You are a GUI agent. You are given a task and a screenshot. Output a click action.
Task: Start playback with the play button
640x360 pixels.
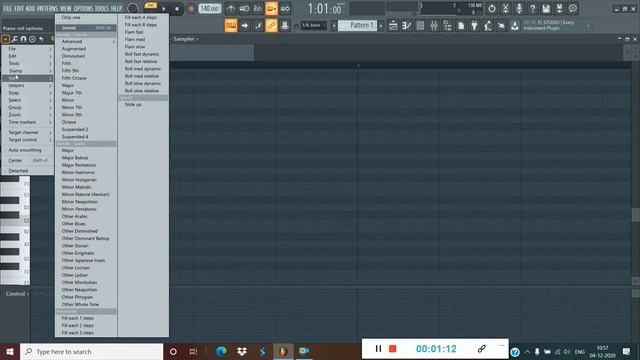click(x=164, y=9)
